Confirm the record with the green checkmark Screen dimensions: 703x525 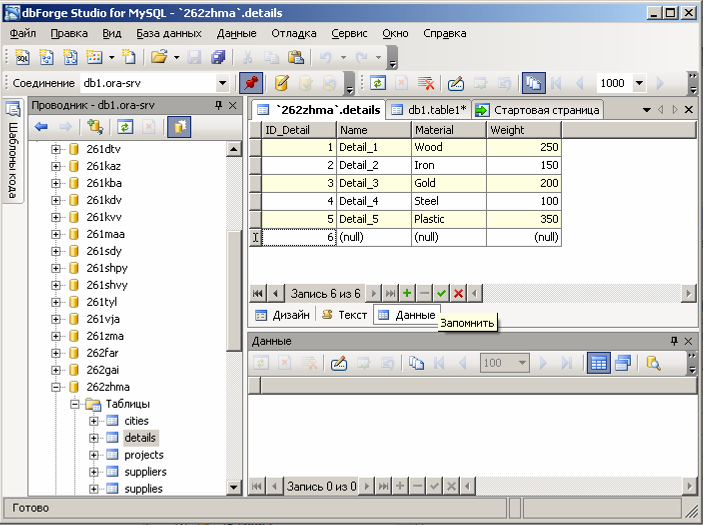[441, 293]
